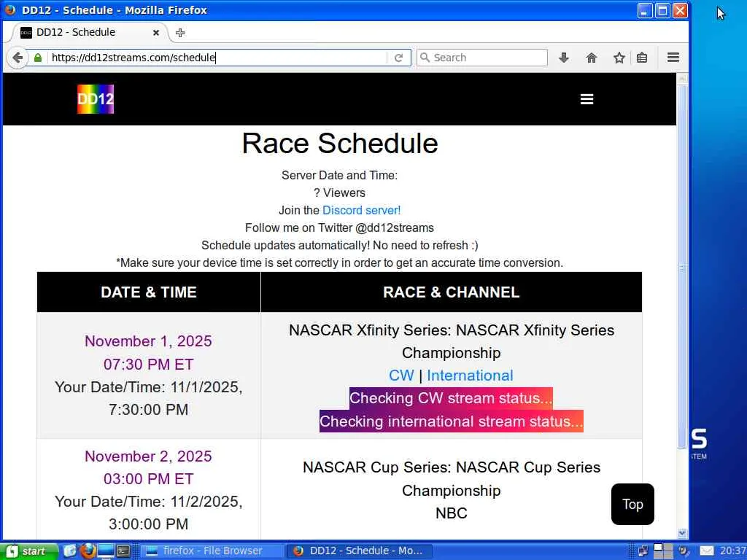
Task: Close the Firefox window
Action: 680,10
